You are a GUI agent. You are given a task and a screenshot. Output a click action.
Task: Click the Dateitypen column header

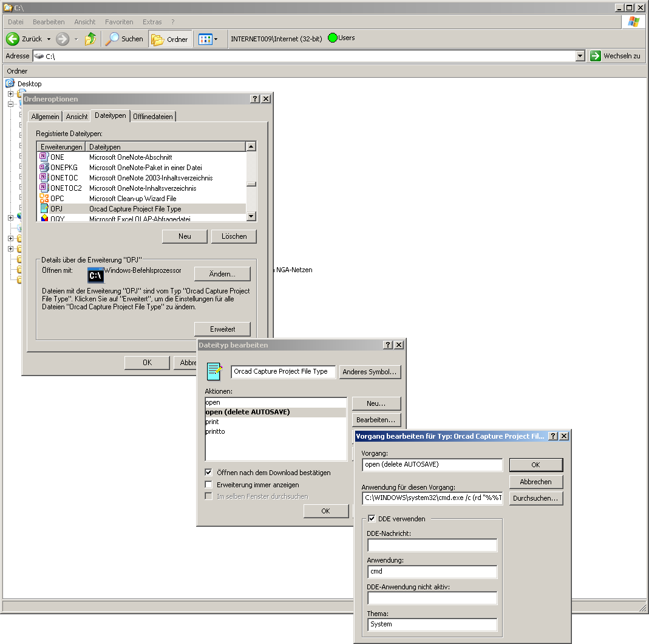[166, 146]
